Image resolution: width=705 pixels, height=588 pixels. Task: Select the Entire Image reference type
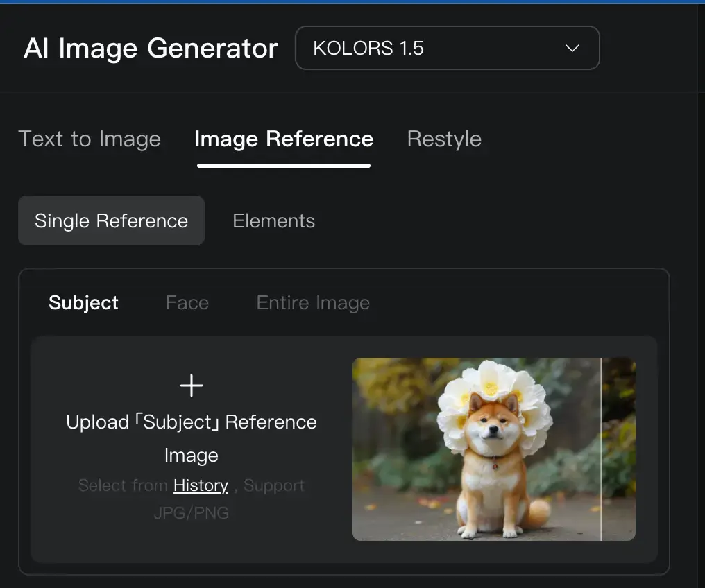coord(313,303)
